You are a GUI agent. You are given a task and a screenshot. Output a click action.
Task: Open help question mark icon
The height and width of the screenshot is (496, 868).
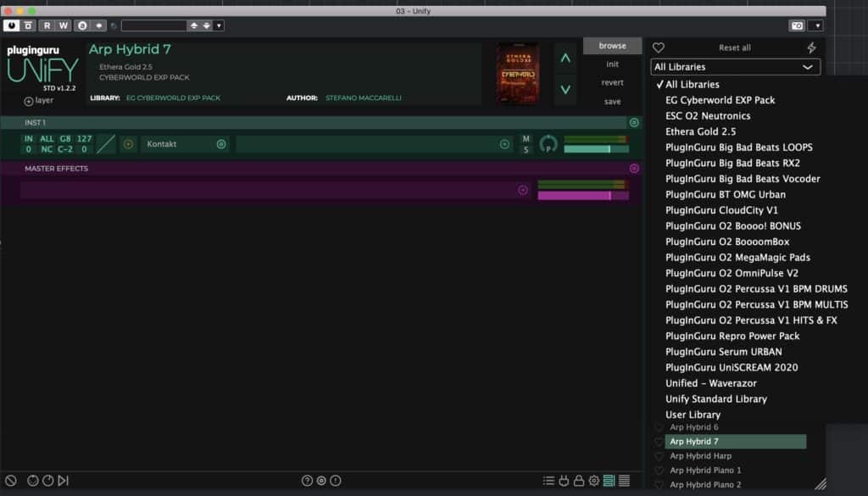(x=307, y=481)
